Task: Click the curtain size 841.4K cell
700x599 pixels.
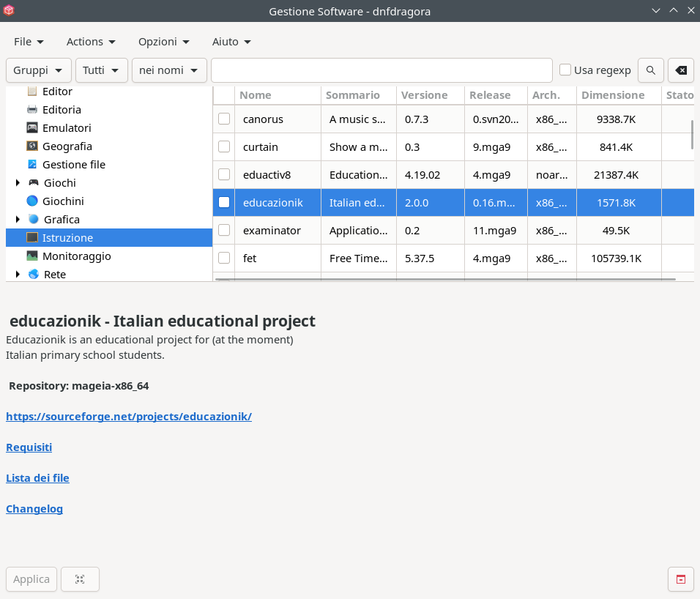Action: 616,147
